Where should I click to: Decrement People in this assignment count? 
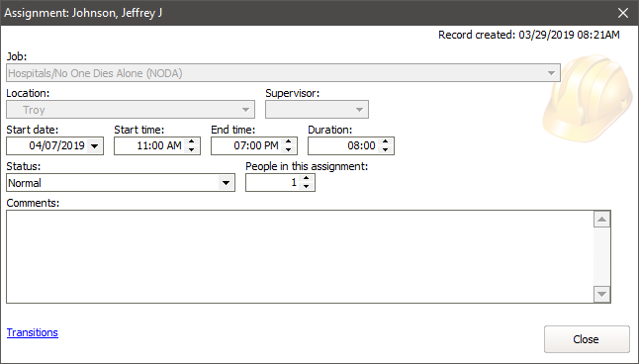point(306,186)
